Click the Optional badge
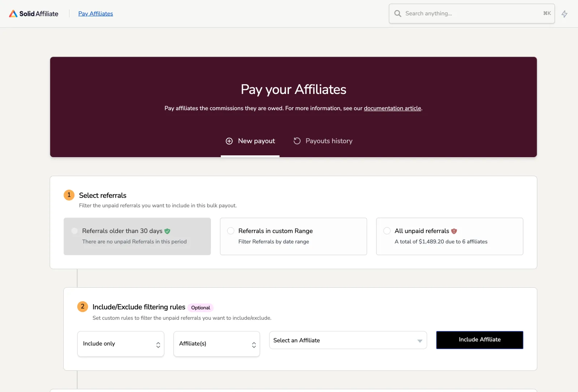Screen dimensions: 578x392 (200, 308)
